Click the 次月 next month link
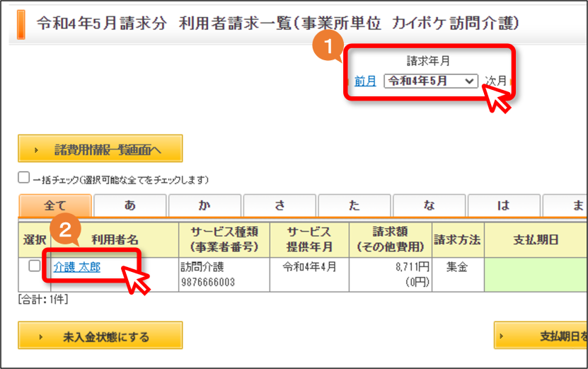 coord(496,81)
